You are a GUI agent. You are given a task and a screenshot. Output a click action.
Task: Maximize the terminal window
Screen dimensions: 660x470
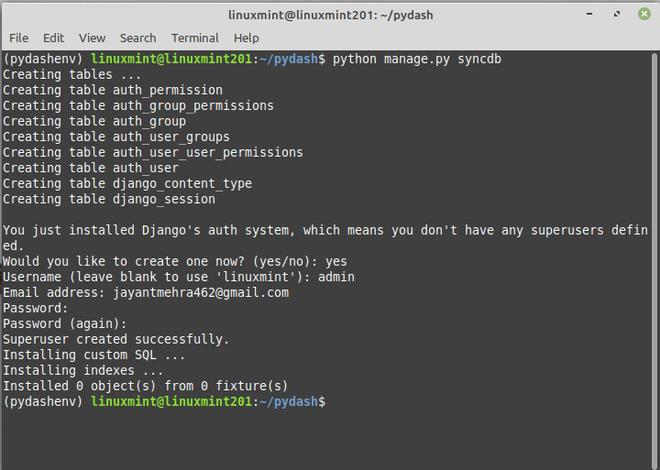pos(617,14)
